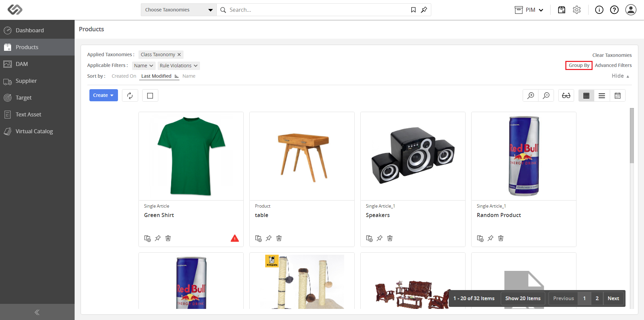Pin the Speakers product
Screen dimensions: 644x320
[379, 238]
